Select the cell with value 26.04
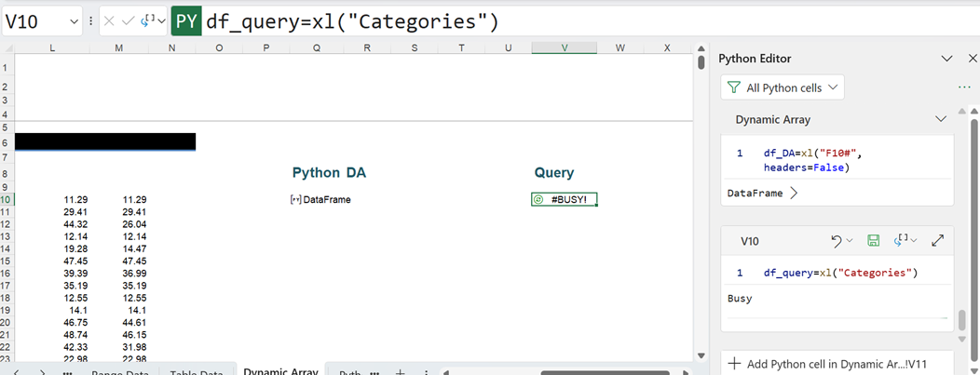Screen dimensions: 980x375 [x=118, y=224]
